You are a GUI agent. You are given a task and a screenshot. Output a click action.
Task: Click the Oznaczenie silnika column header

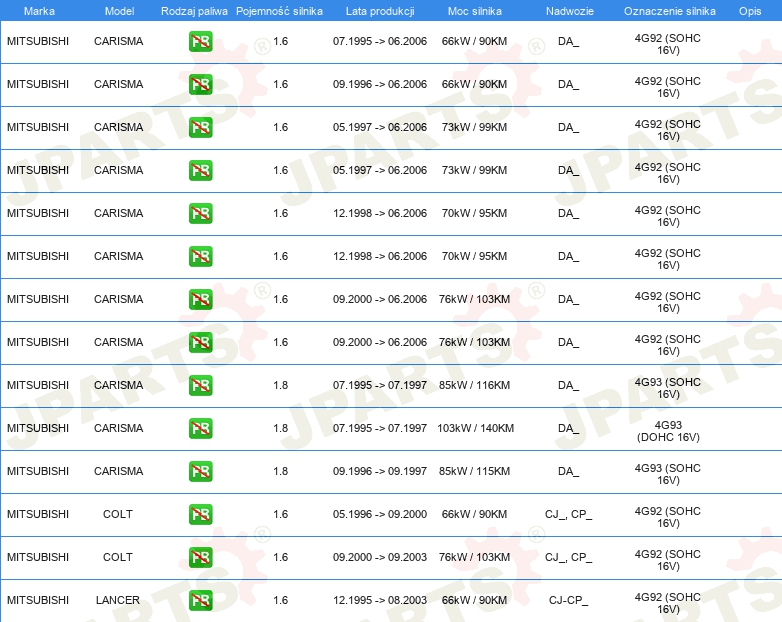click(x=669, y=11)
